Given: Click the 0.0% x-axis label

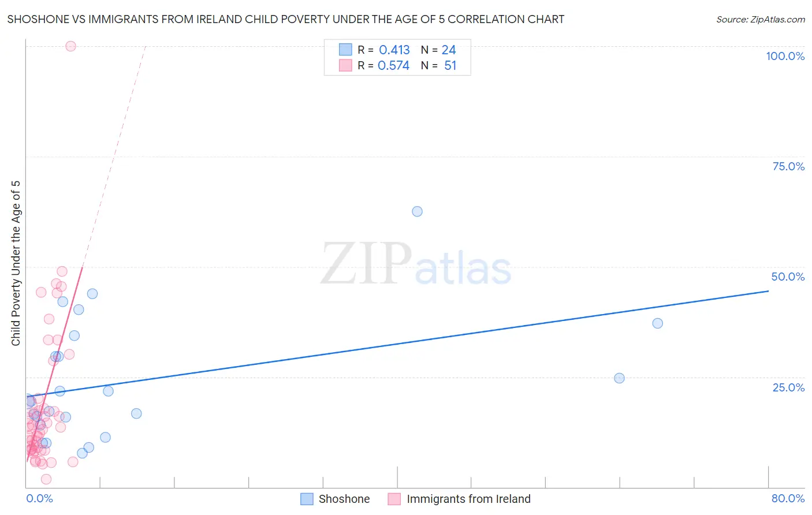Looking at the screenshot, I should point(39,498).
